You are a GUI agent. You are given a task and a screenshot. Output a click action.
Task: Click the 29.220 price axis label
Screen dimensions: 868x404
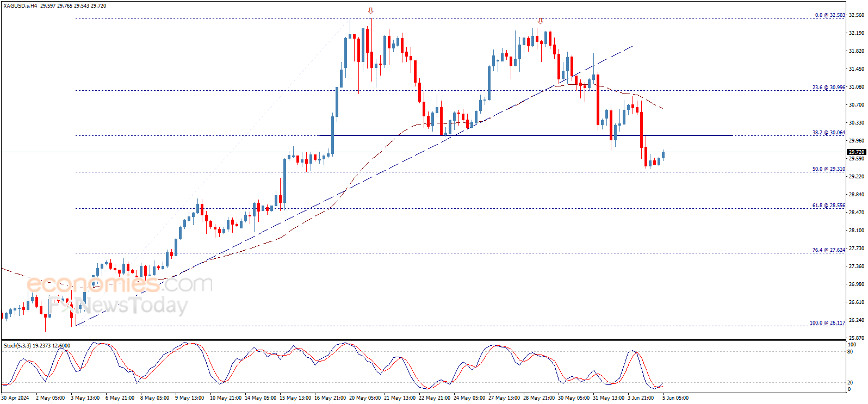pos(856,177)
